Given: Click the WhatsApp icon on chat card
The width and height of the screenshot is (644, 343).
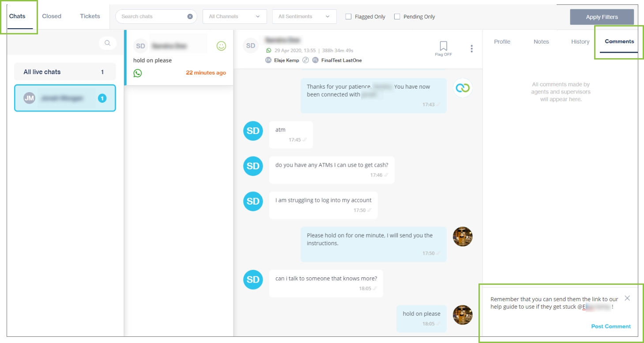Looking at the screenshot, I should coord(138,73).
